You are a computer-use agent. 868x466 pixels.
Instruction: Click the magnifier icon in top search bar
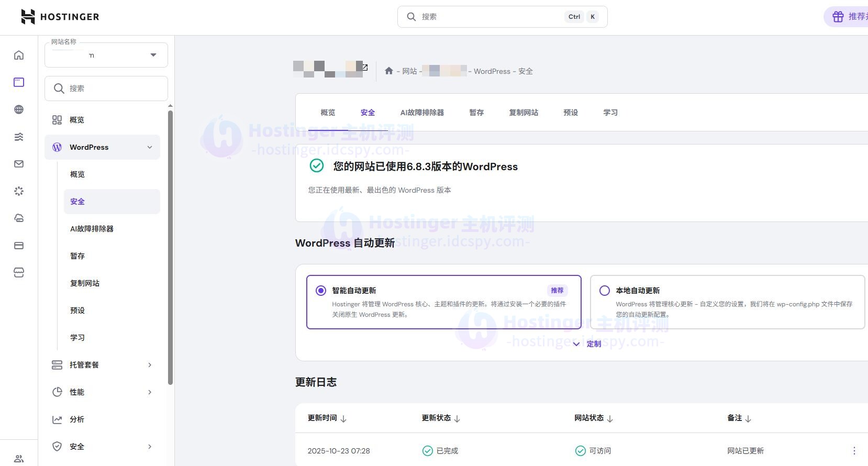click(x=411, y=17)
